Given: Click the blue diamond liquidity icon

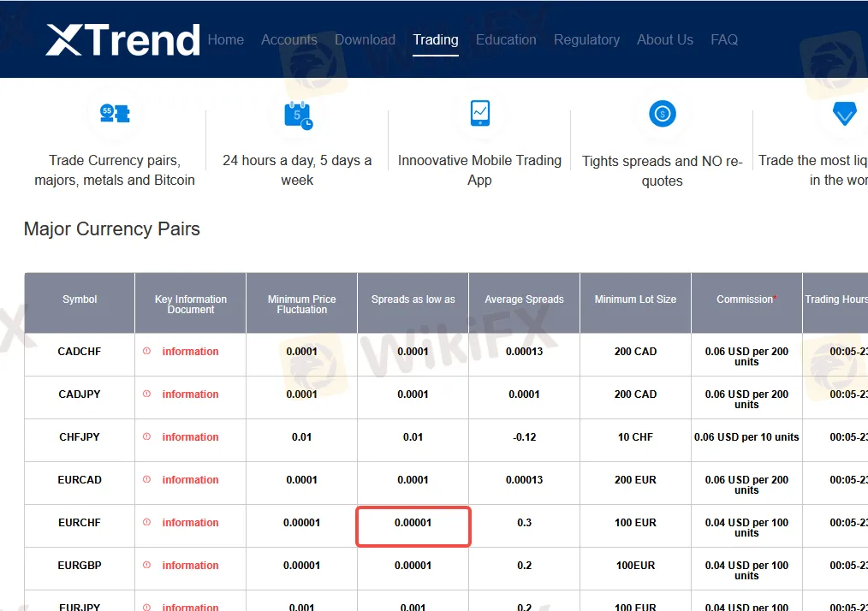Looking at the screenshot, I should coord(844,114).
